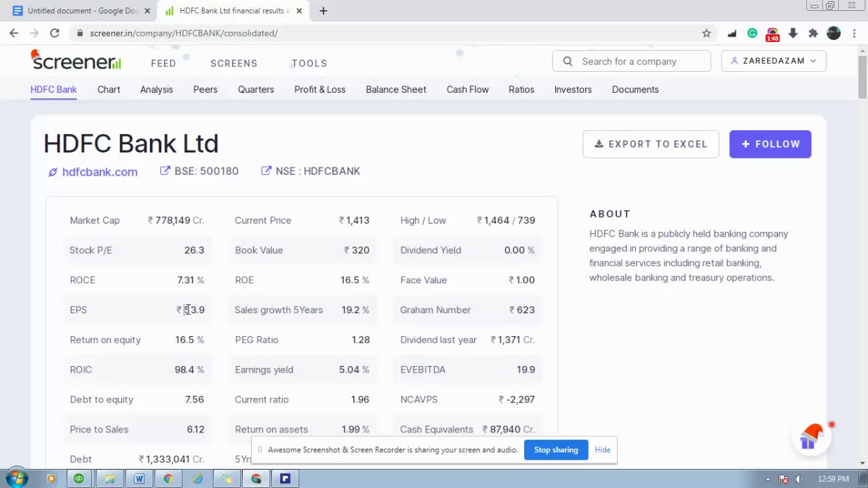Open the Chrome three-dot menu
The height and width of the screenshot is (488, 868).
pos(853,33)
